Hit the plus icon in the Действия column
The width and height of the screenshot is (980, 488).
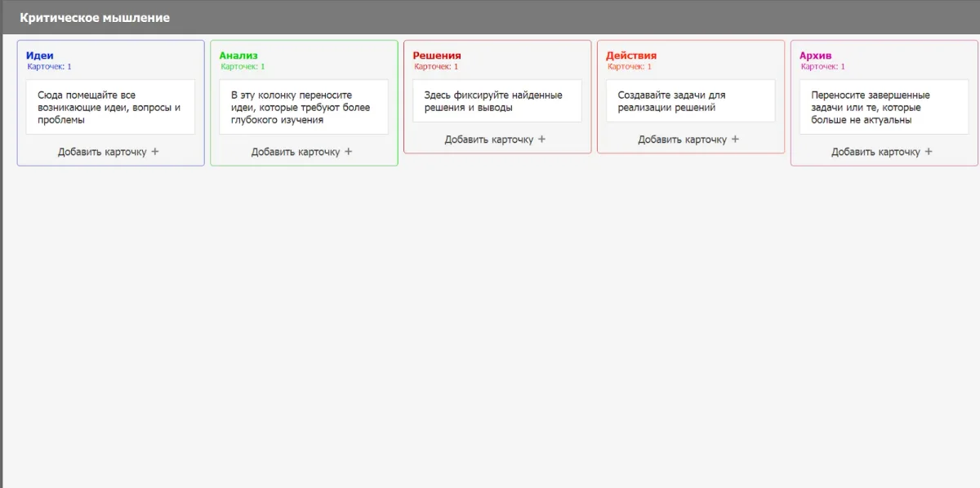735,140
